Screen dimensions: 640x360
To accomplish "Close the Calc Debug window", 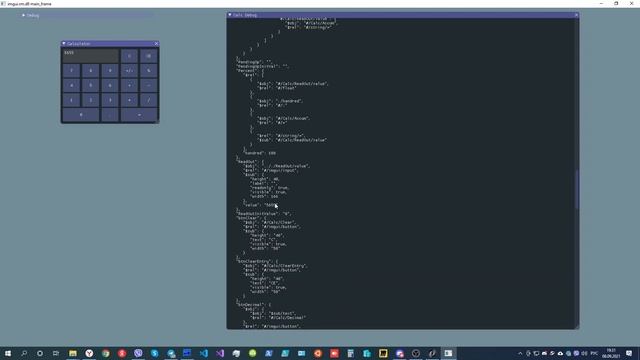I will click(576, 15).
